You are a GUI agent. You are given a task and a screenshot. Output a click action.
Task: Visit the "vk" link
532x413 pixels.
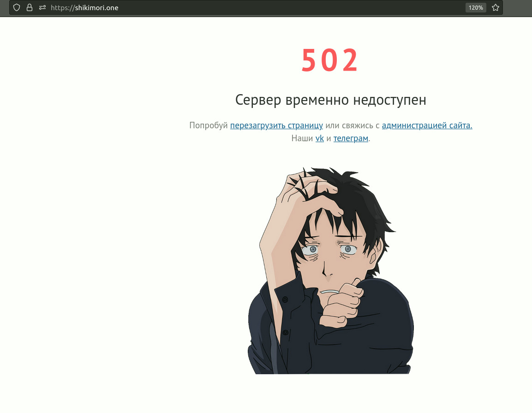pyautogui.click(x=320, y=138)
